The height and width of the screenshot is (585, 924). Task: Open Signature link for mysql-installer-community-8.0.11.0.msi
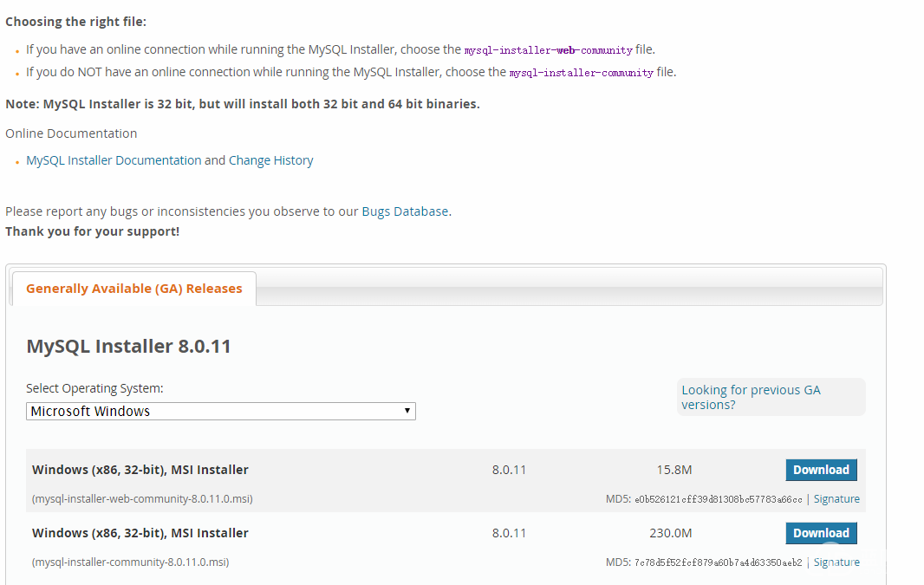pos(836,562)
